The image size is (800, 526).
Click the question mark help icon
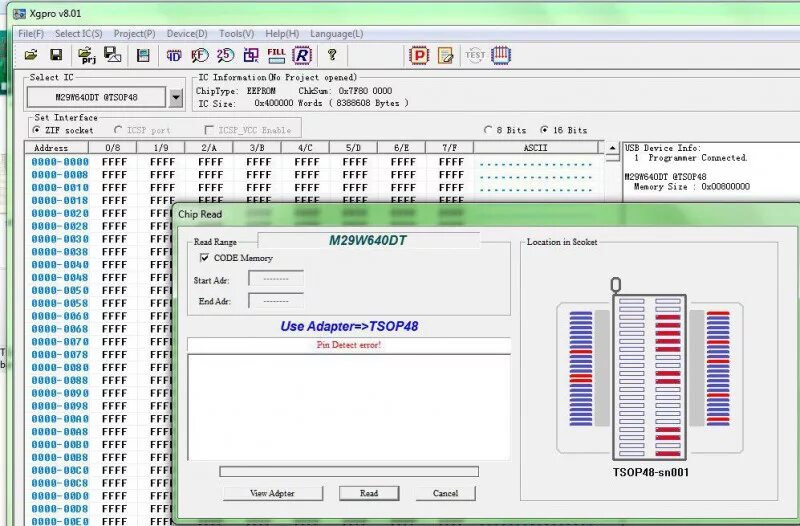click(332, 55)
